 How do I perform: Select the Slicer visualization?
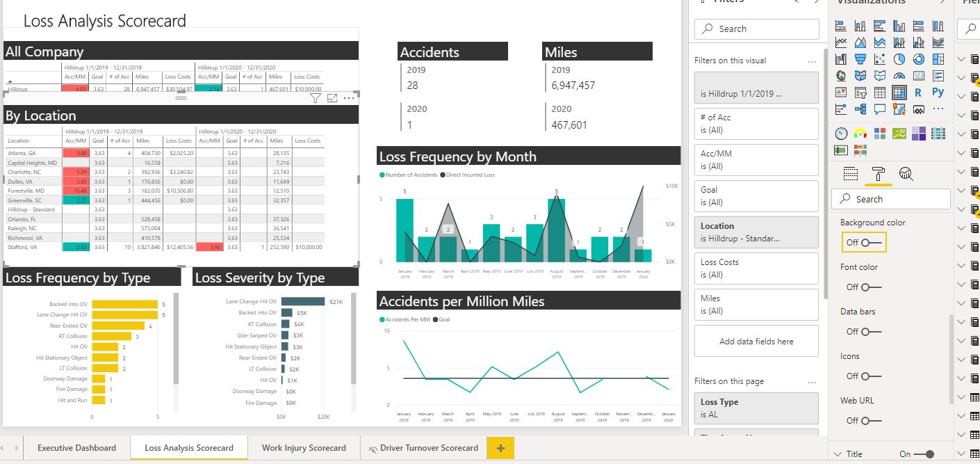click(x=860, y=93)
